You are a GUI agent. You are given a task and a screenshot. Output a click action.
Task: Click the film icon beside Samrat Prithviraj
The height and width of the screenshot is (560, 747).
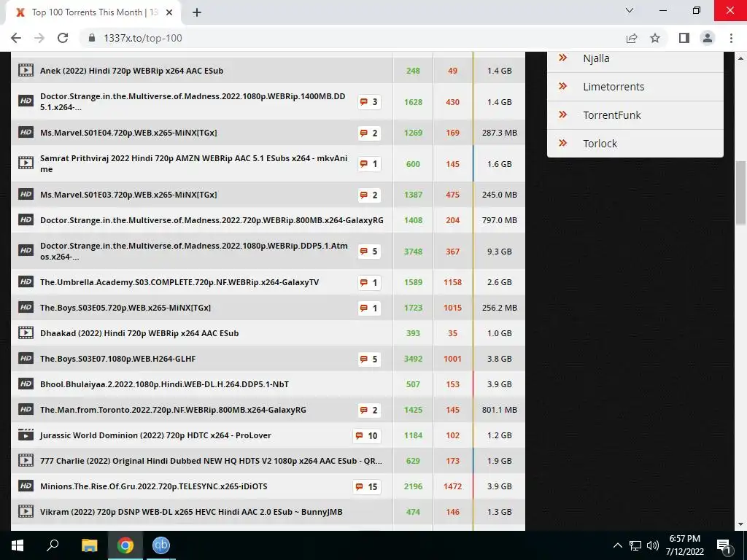26,163
